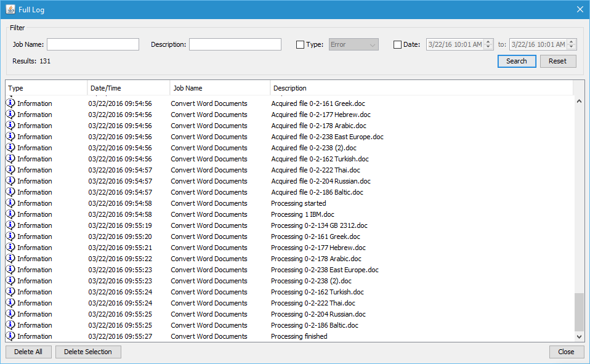Sort by the Job Name column header
The height and width of the screenshot is (364, 590).
pyautogui.click(x=220, y=88)
